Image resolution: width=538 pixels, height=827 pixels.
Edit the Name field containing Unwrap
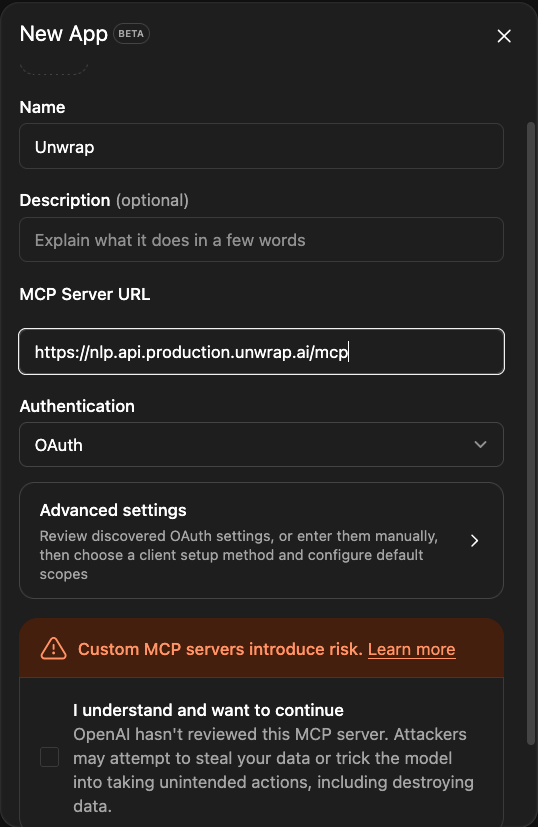click(262, 146)
